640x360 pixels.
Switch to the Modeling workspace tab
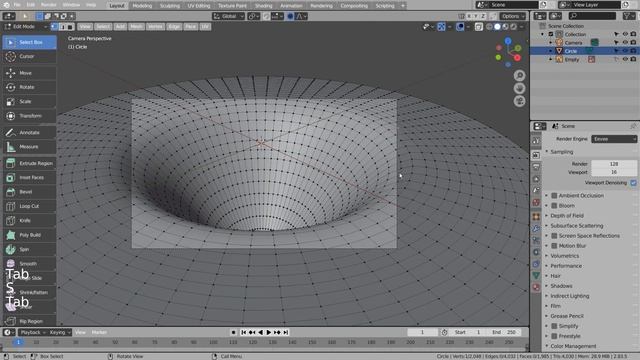pos(142,6)
